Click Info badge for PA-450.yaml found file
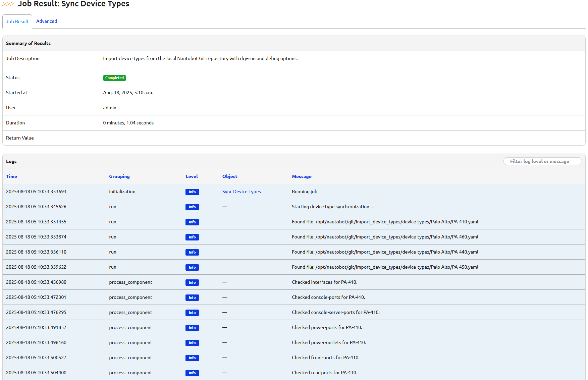Image resolution: width=588 pixels, height=380 pixels. (x=192, y=267)
